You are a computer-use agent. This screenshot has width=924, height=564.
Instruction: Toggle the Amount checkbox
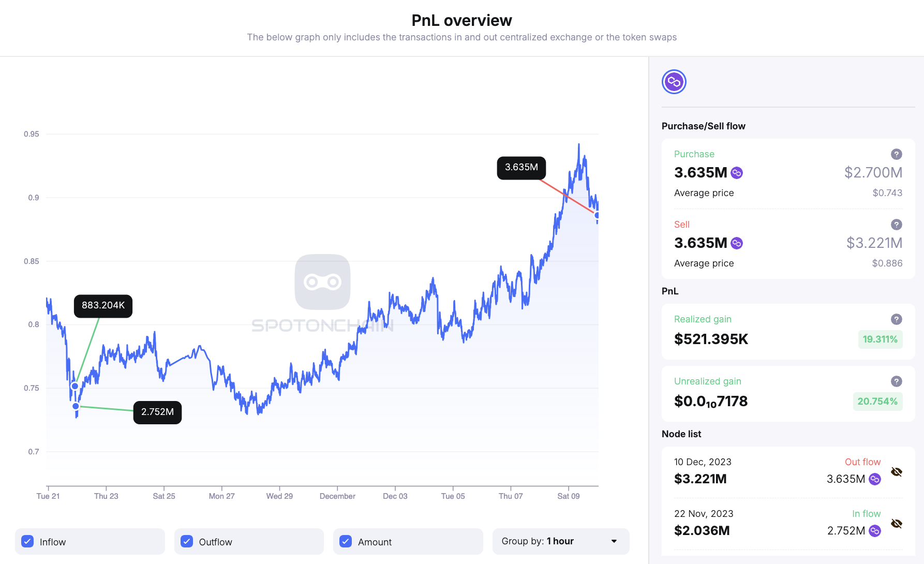pyautogui.click(x=346, y=542)
